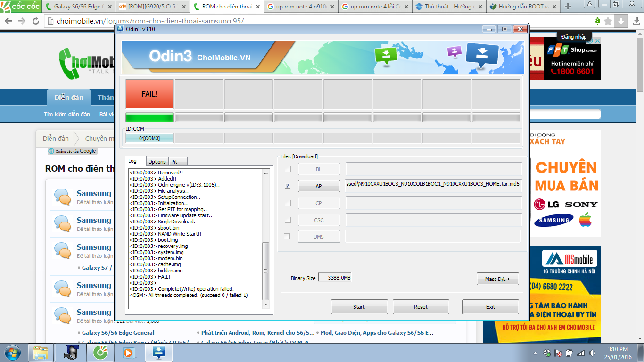Click the Reset button in Odin
Screen dimensions: 644x362
coord(421,307)
